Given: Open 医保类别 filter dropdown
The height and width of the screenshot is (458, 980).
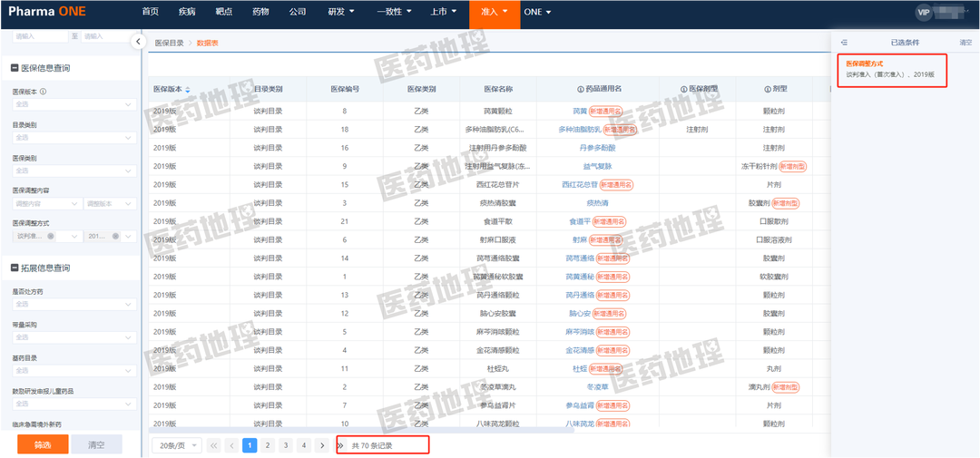Looking at the screenshot, I should pyautogui.click(x=74, y=170).
